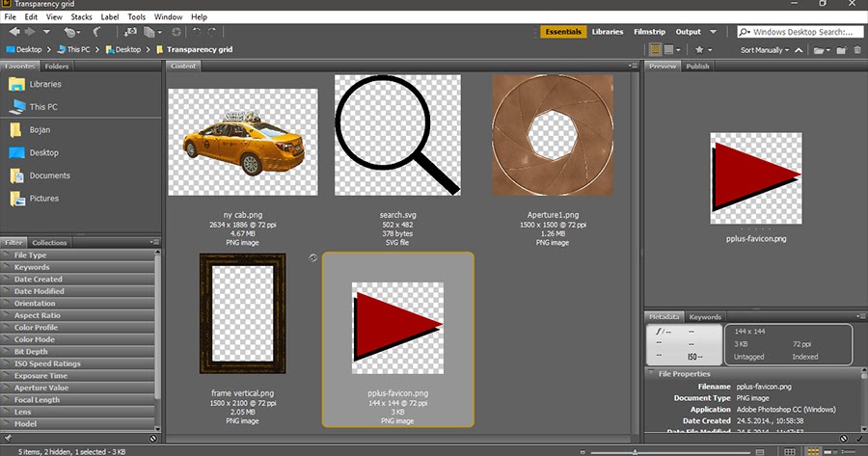This screenshot has height=456, width=868.
Task: Switch to the Folders tab
Action: [x=57, y=67]
